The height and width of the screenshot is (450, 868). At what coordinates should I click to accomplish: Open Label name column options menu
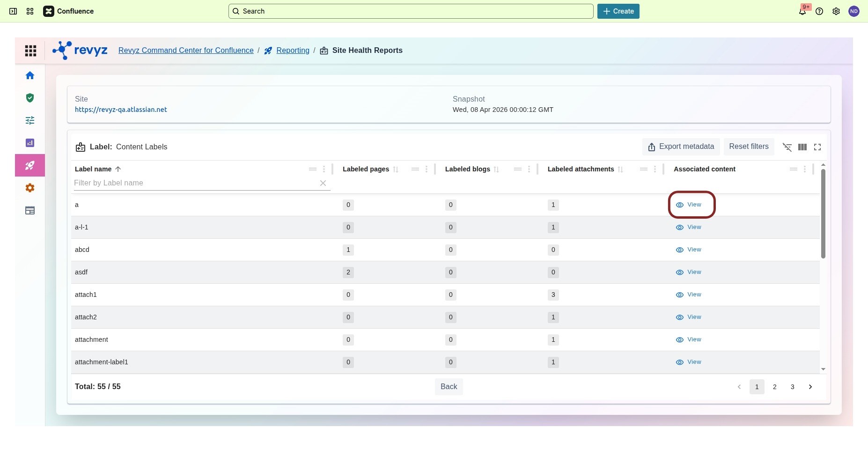click(x=324, y=169)
